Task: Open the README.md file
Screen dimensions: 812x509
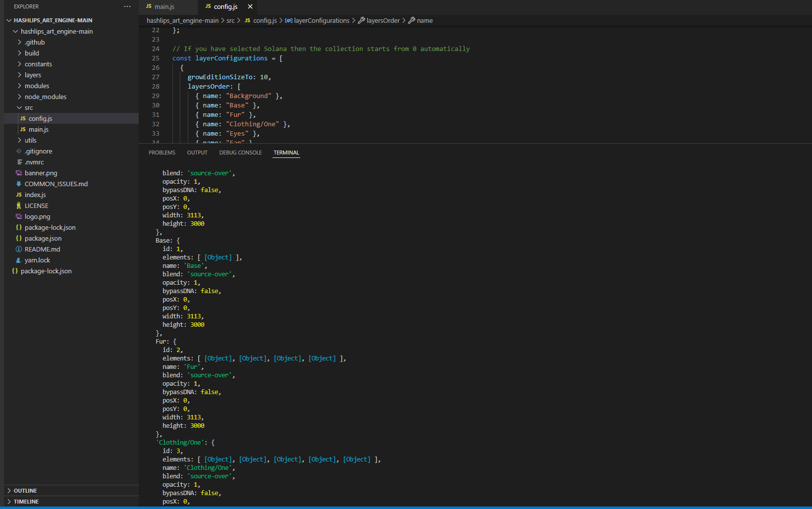Action: [71, 249]
